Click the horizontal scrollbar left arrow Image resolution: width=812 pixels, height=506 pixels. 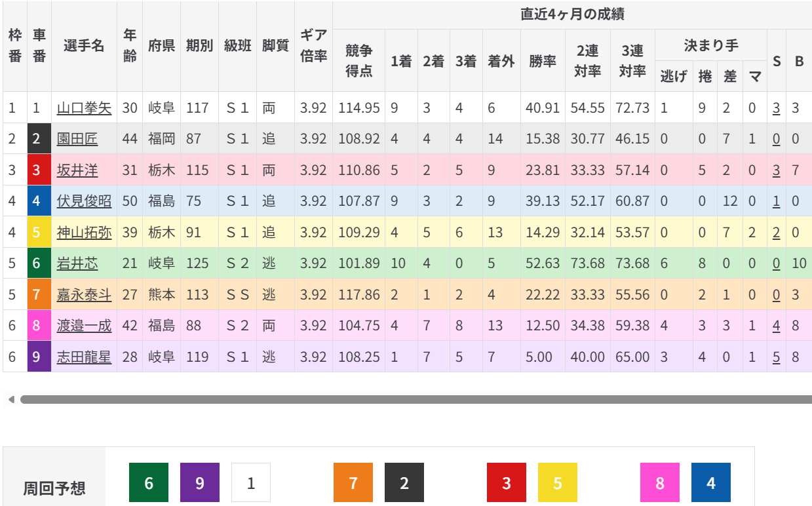click(x=10, y=399)
